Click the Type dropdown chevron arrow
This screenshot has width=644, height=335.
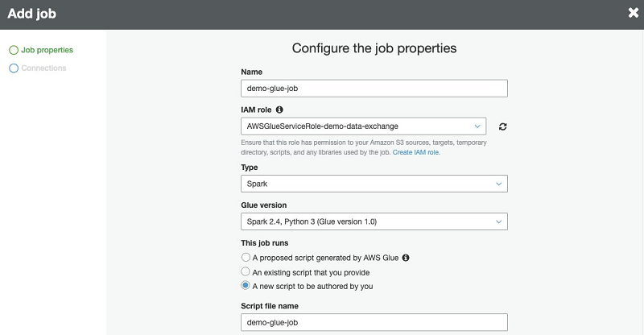499,184
